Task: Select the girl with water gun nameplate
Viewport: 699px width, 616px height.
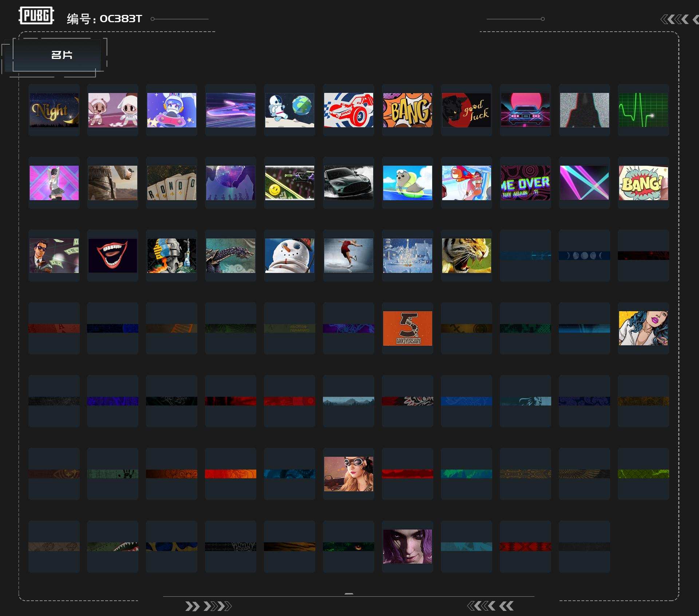Action: (x=467, y=183)
